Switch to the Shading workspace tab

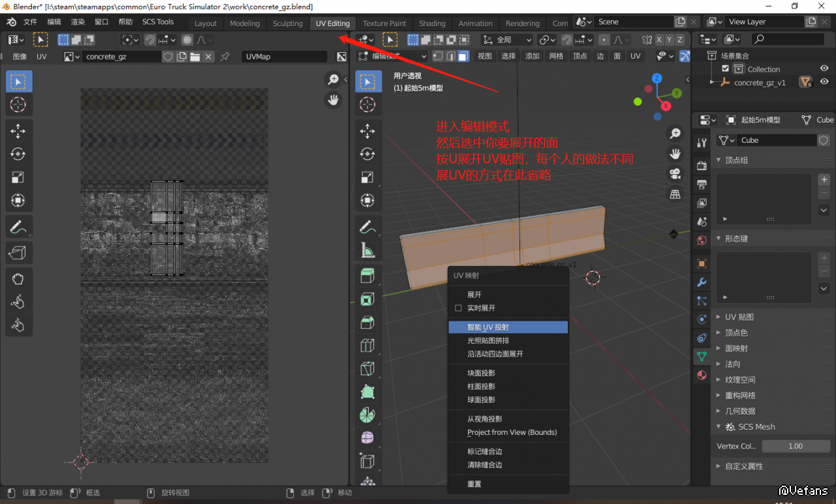point(432,23)
